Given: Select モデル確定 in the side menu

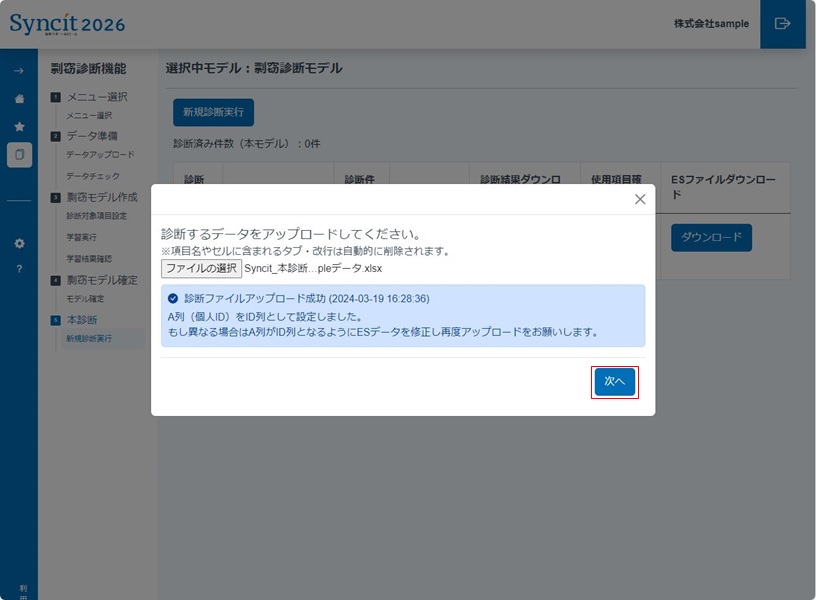Looking at the screenshot, I should point(85,299).
